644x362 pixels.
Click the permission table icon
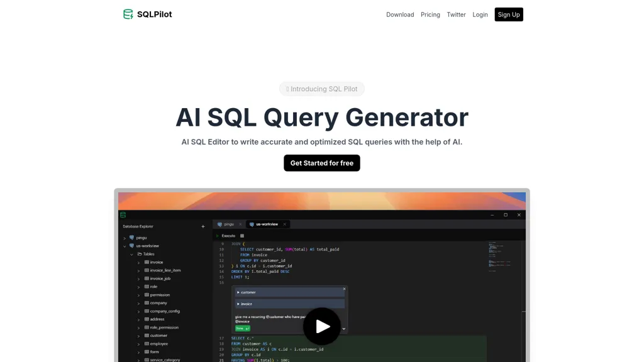point(147,295)
